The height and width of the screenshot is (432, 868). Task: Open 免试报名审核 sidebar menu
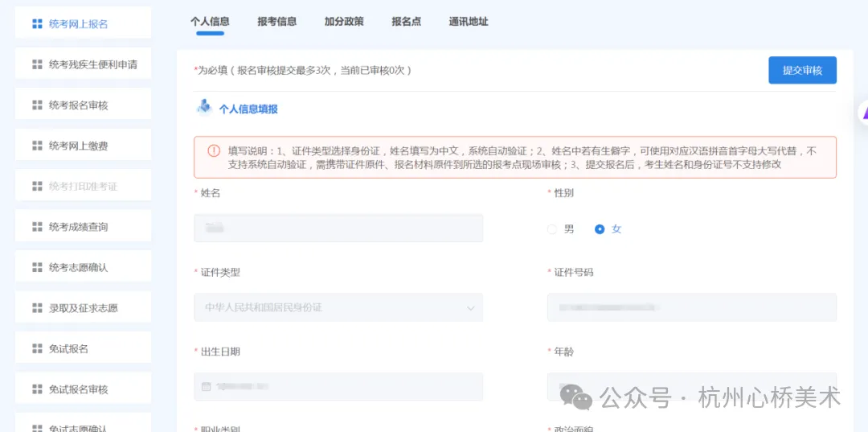pos(83,389)
